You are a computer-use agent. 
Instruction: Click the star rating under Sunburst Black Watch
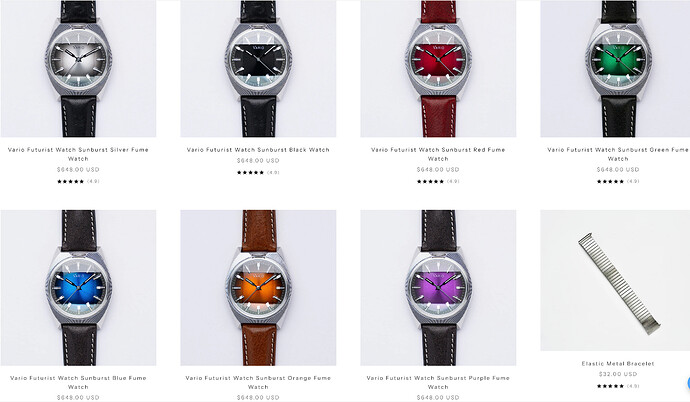tap(258, 172)
